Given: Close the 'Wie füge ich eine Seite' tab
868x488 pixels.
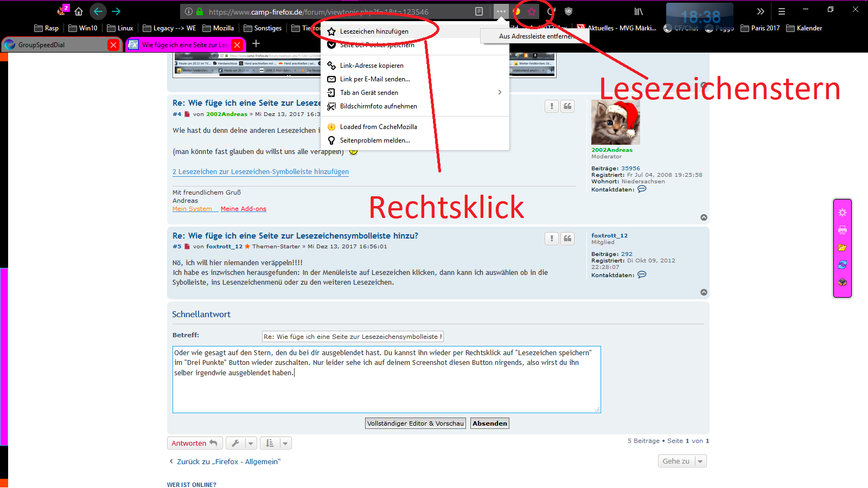Looking at the screenshot, I should point(237,45).
